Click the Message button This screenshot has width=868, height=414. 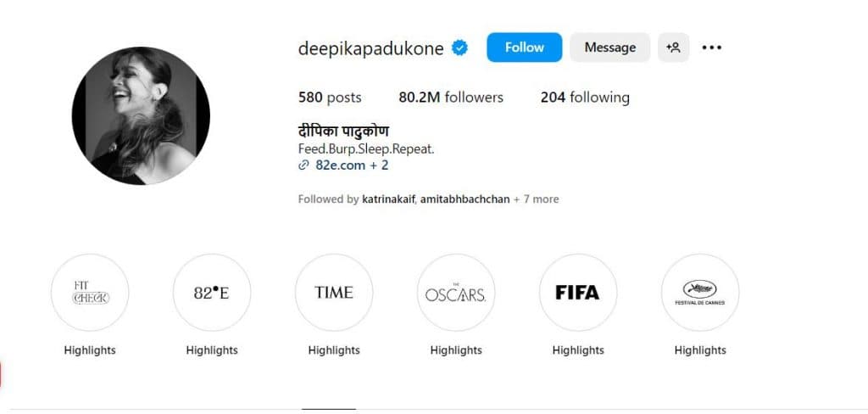tap(609, 48)
